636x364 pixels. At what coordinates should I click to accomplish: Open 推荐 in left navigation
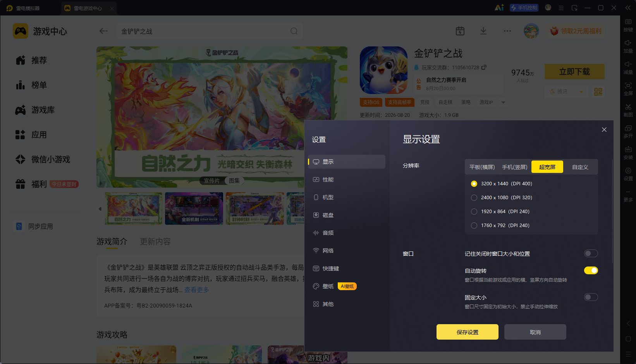tap(31, 60)
